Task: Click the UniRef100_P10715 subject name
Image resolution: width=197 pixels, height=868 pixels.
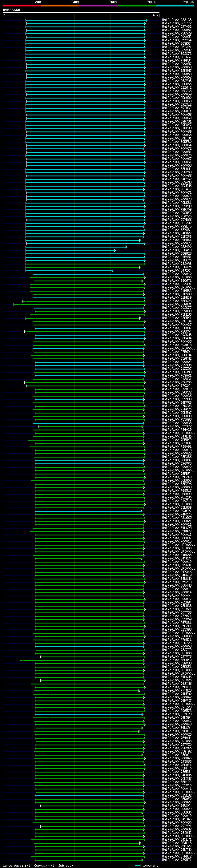Action: click(x=177, y=501)
